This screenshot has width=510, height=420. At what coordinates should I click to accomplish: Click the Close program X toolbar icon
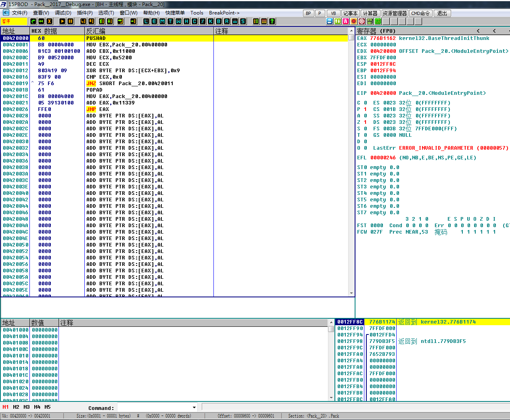pos(49,21)
